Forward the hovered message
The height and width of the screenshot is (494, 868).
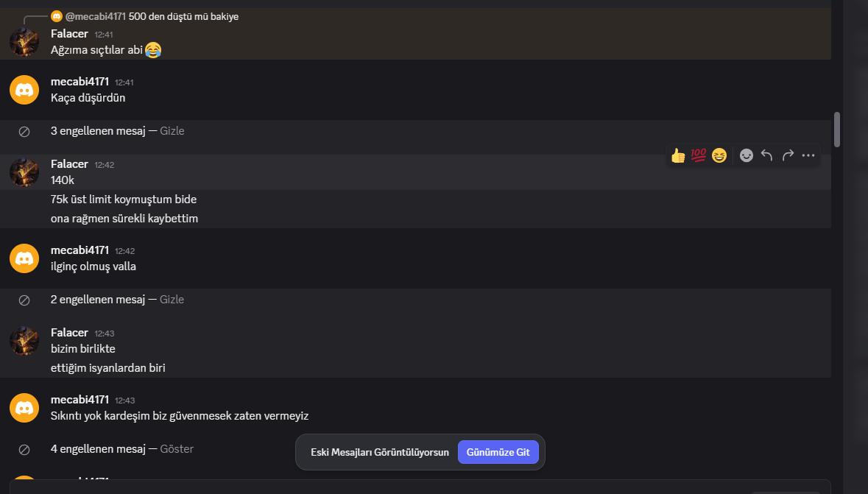tap(788, 155)
